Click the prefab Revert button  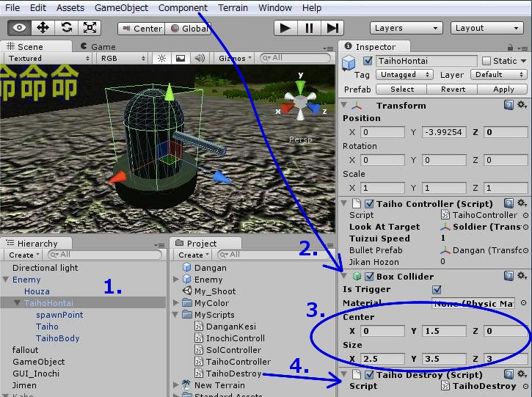tap(453, 90)
